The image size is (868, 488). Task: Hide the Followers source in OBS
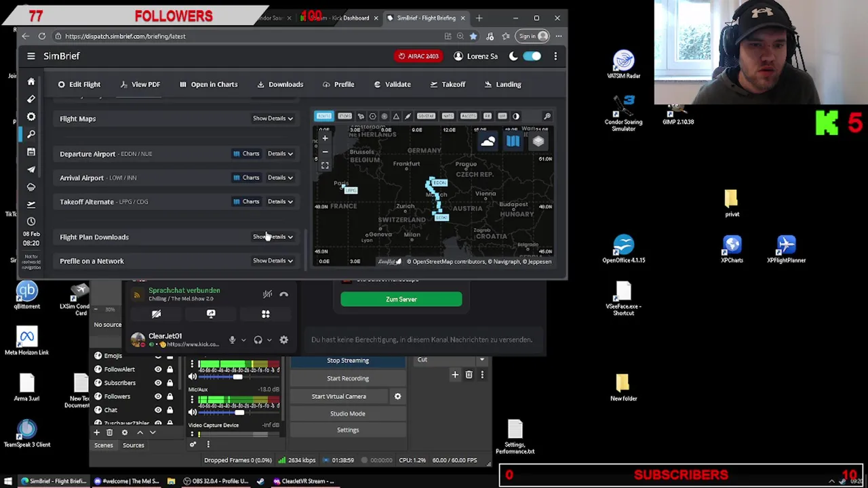[x=158, y=396]
